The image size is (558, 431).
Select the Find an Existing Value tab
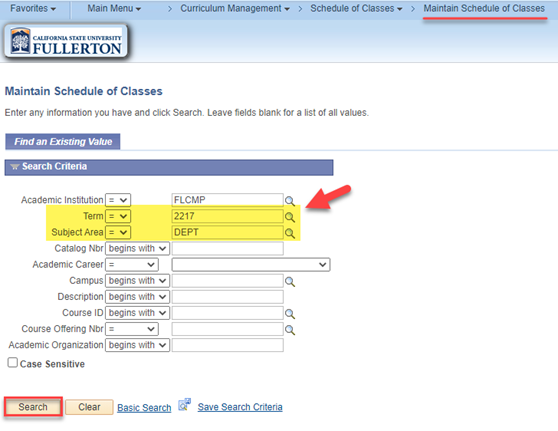63,142
